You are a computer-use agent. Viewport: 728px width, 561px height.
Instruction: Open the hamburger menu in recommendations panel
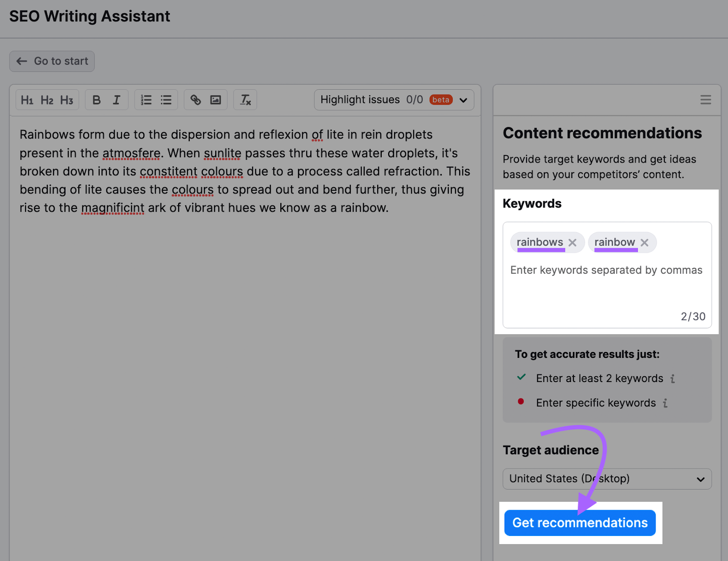click(706, 100)
